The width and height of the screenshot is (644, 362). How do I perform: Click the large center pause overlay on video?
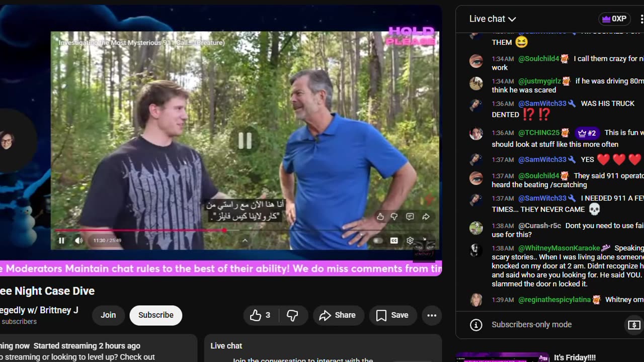[x=245, y=141]
